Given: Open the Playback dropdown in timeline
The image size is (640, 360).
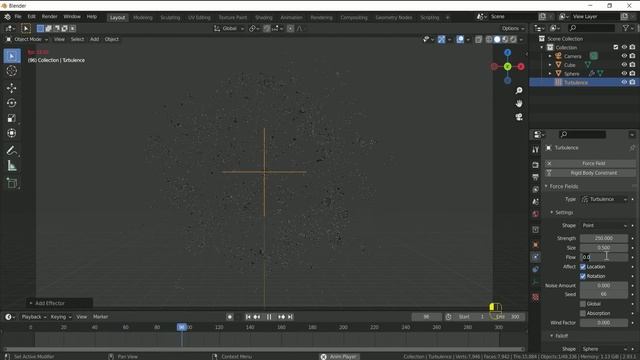Looking at the screenshot, I should [34, 317].
